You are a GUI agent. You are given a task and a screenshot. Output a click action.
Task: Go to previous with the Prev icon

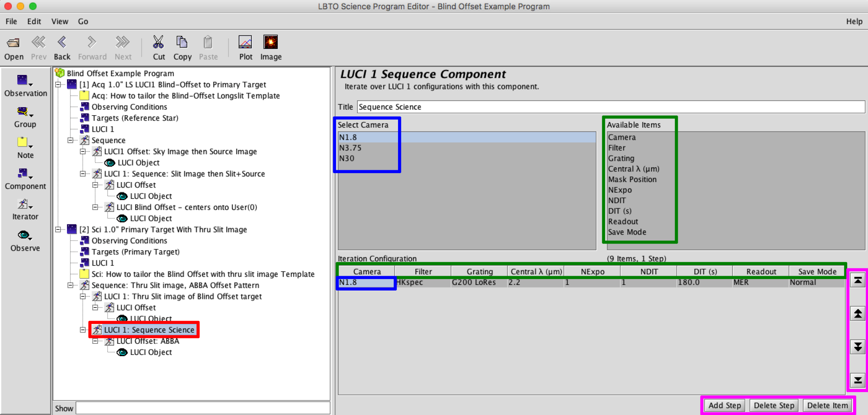[x=39, y=42]
